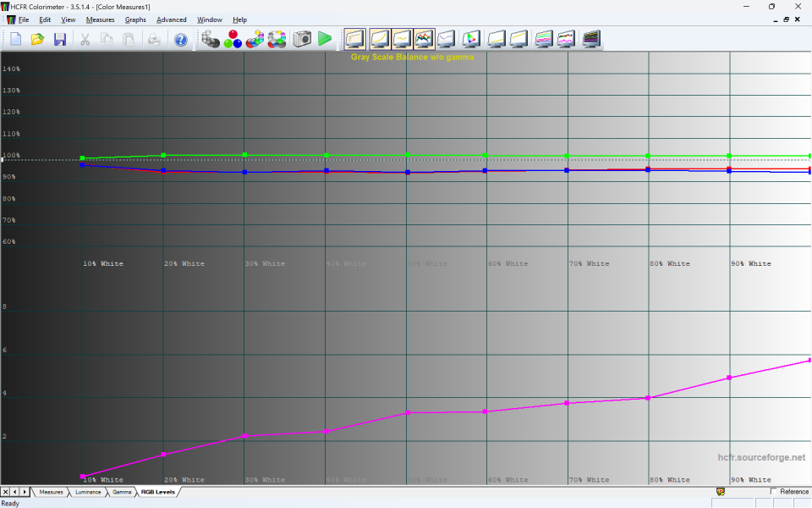
Task: Open the Measures menu
Action: coord(101,19)
